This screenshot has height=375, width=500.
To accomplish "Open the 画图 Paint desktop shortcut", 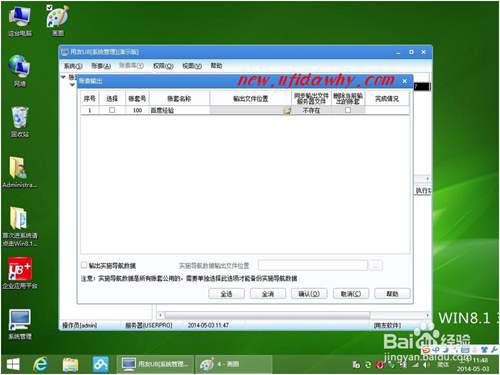I will 58,20.
